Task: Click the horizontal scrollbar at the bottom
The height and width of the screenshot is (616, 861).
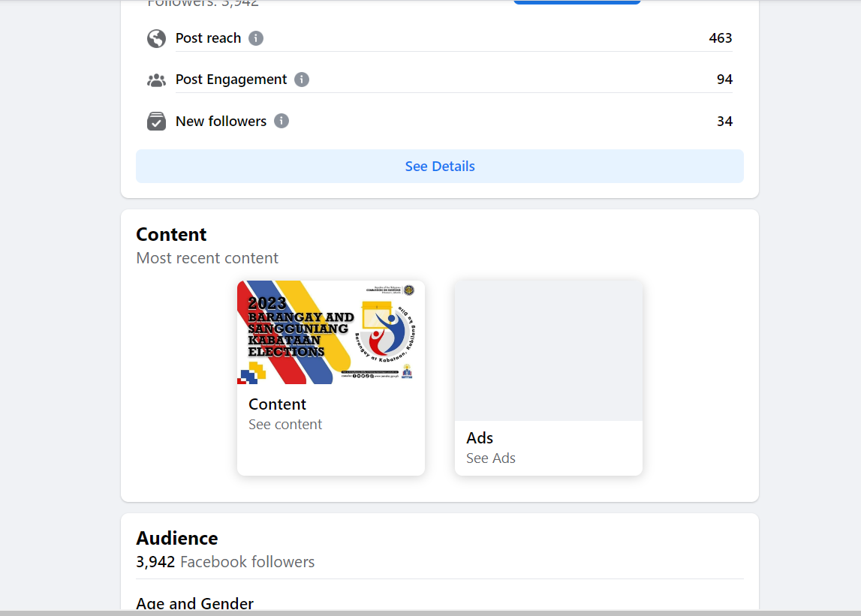Action: (x=430, y=613)
